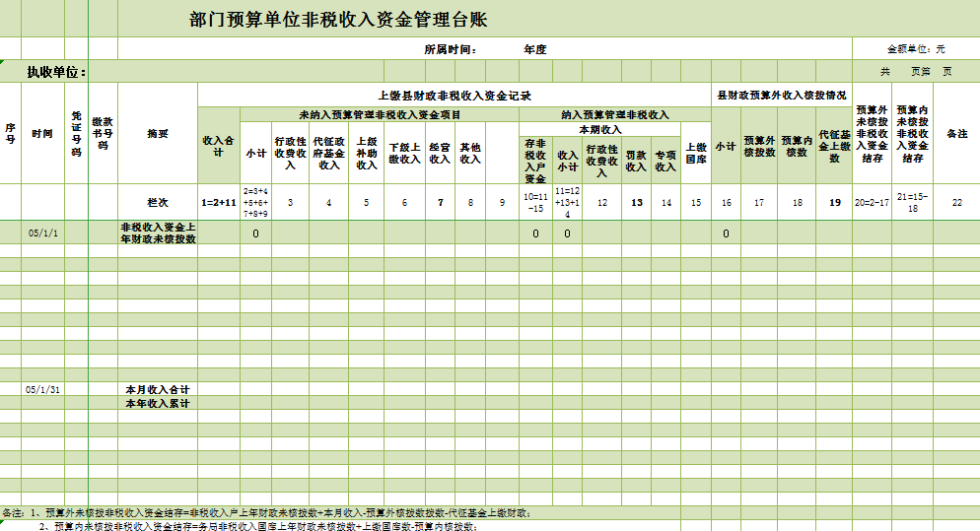Image resolution: width=980 pixels, height=531 pixels.
Task: Click column number 13 cell
Action: [636, 202]
